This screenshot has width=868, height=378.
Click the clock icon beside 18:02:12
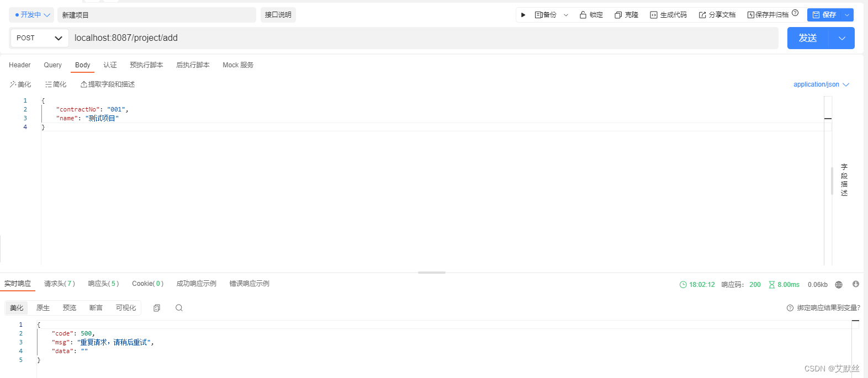point(683,285)
